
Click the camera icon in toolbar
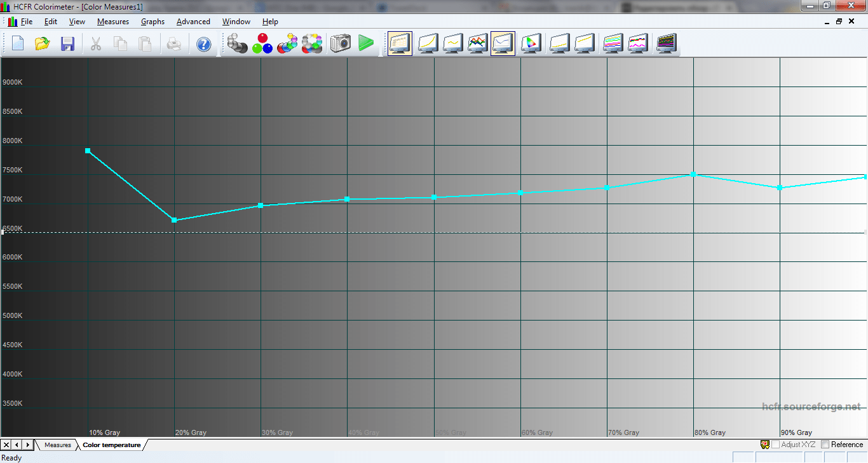coord(340,44)
